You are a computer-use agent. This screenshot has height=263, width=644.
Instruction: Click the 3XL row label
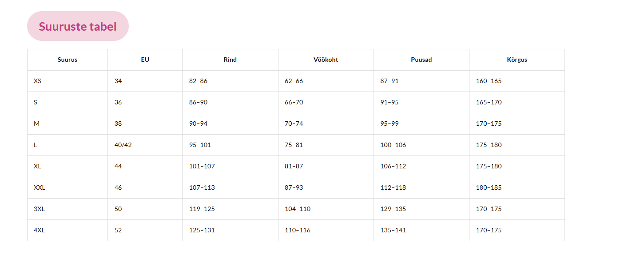[x=40, y=209]
